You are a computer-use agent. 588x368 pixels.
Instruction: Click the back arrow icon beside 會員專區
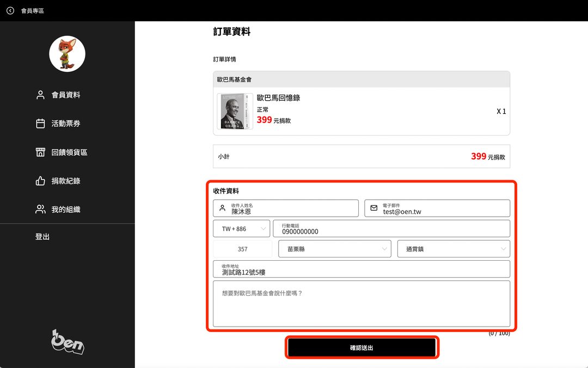coord(10,10)
